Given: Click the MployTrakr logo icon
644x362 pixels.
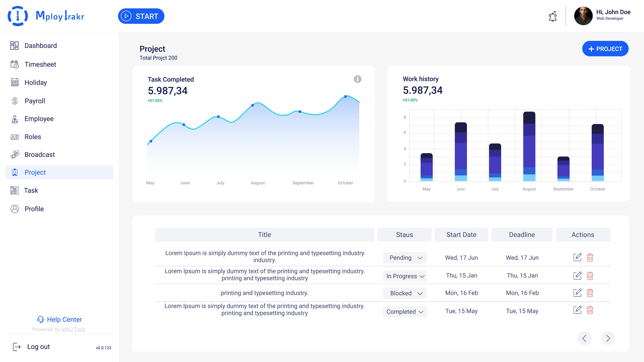Looking at the screenshot, I should click(18, 16).
